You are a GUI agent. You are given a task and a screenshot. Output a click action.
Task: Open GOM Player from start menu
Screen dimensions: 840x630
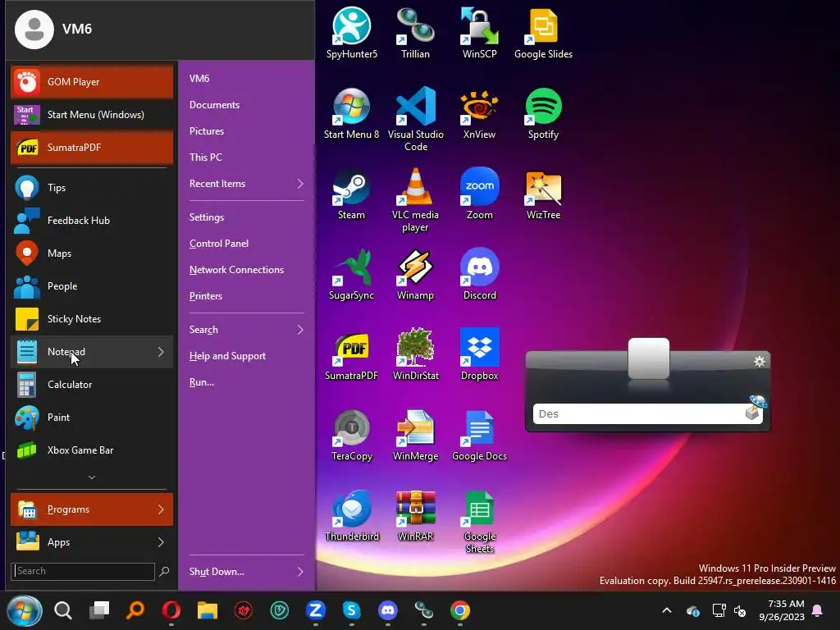[x=92, y=82]
